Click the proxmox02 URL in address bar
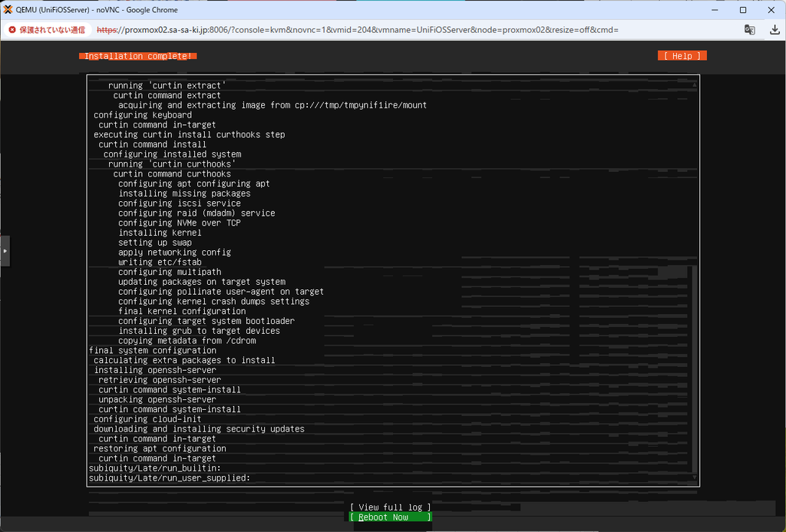The image size is (786, 532). click(358, 30)
